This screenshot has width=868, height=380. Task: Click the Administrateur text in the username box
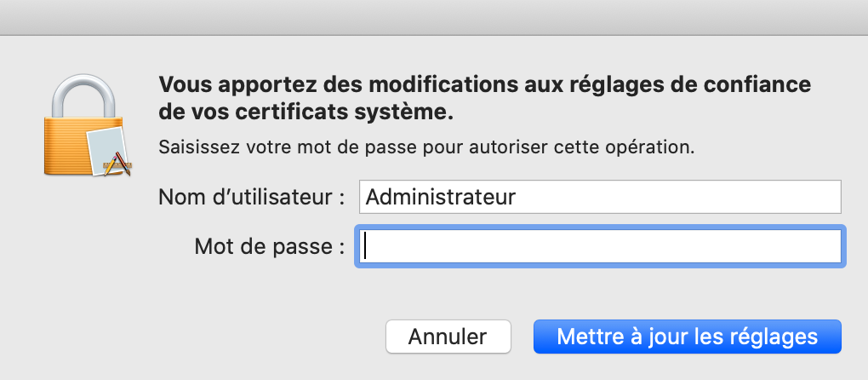[x=441, y=197]
